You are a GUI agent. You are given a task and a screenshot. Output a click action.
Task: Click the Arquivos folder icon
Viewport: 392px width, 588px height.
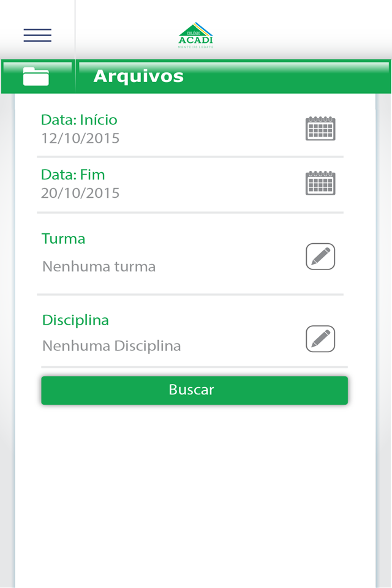click(36, 77)
